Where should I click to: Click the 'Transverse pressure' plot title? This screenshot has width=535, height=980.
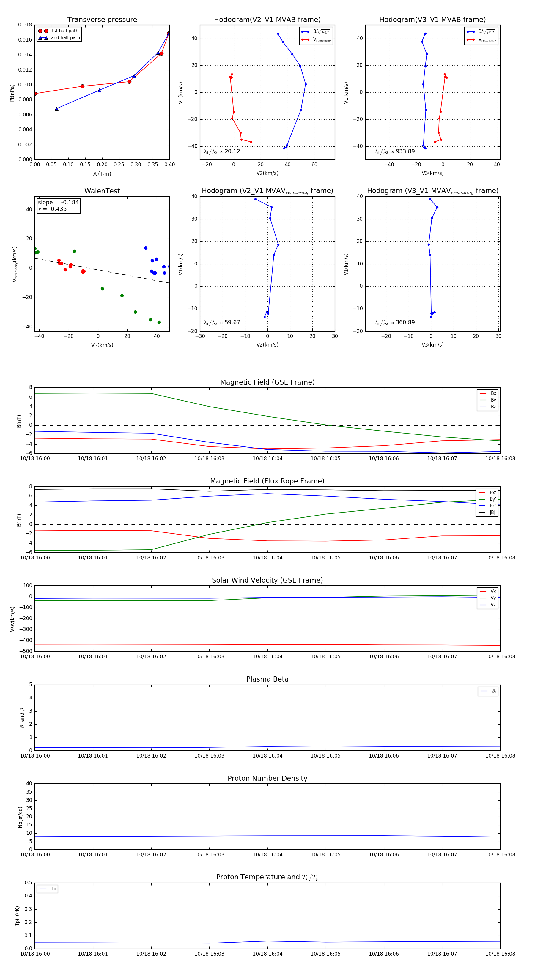pyautogui.click(x=102, y=20)
